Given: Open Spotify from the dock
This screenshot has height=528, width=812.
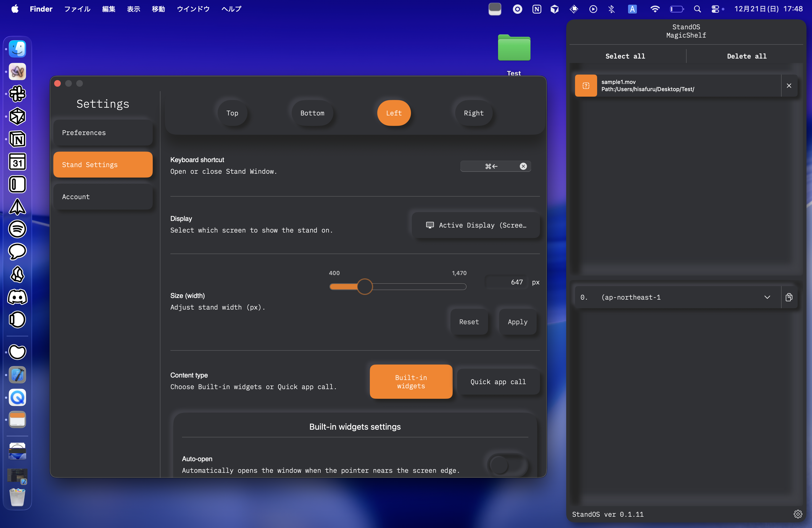Looking at the screenshot, I should point(17,229).
